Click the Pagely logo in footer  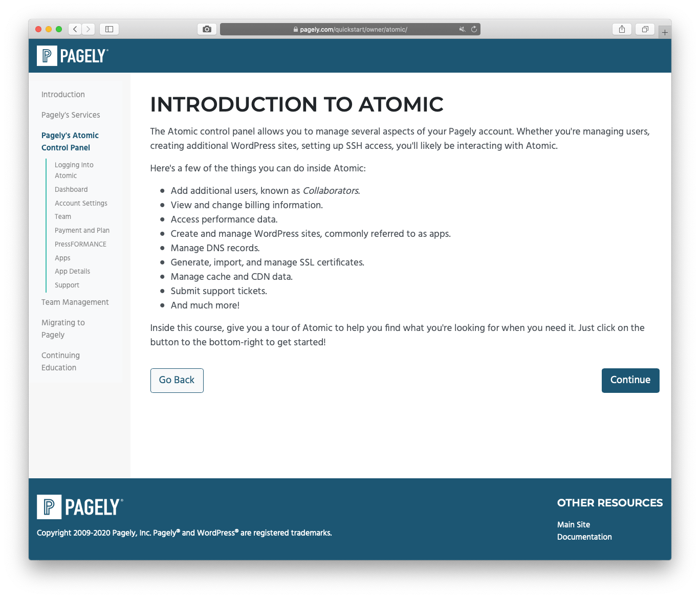(x=80, y=507)
